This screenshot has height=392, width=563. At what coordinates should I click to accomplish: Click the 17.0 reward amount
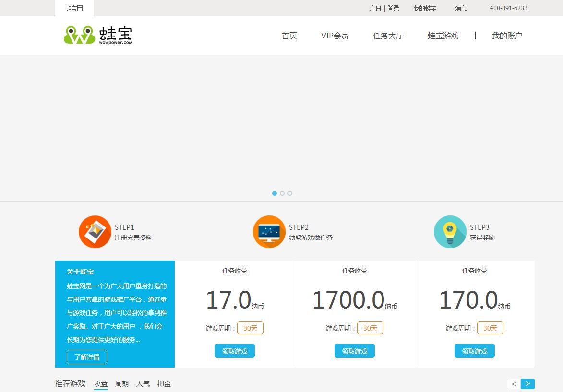[x=229, y=300]
